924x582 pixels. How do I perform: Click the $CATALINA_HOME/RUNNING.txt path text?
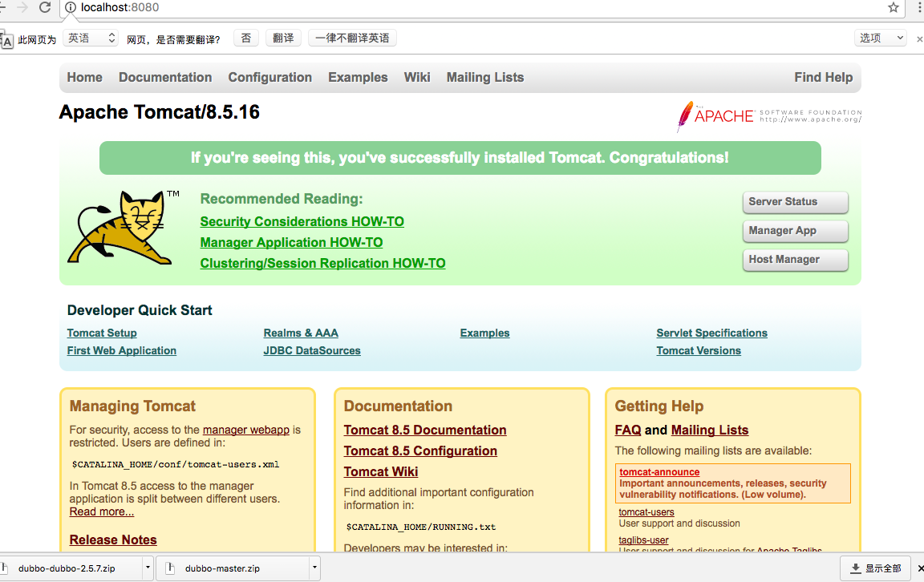421,527
